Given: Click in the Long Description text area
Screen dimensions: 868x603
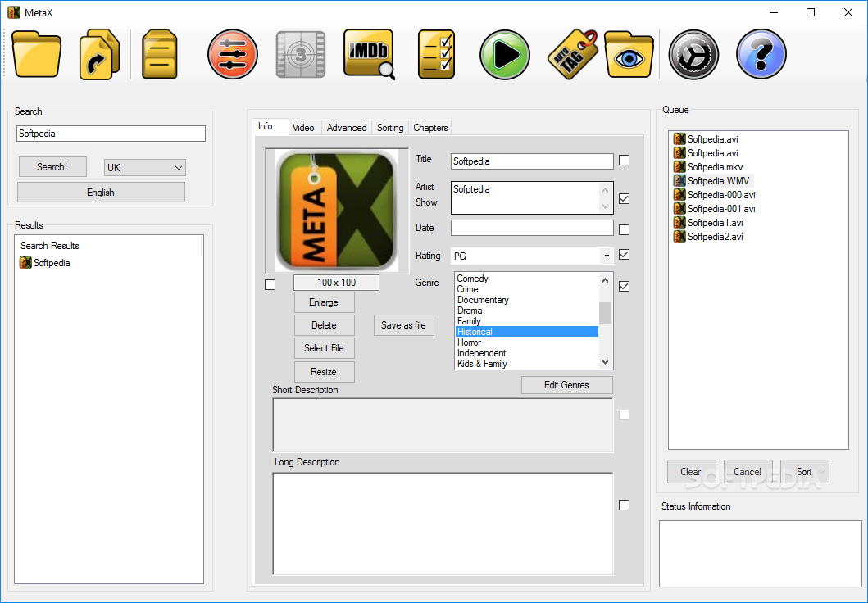Looking at the screenshot, I should tap(443, 524).
